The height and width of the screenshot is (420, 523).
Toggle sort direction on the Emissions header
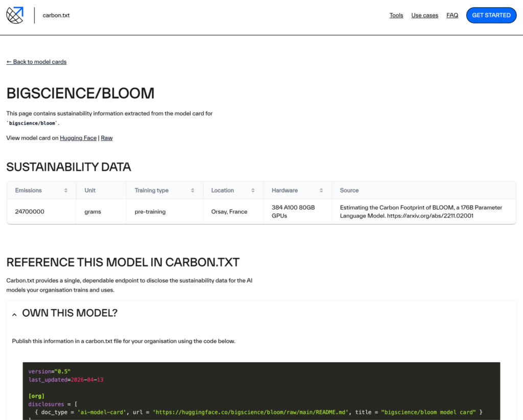click(x=66, y=190)
